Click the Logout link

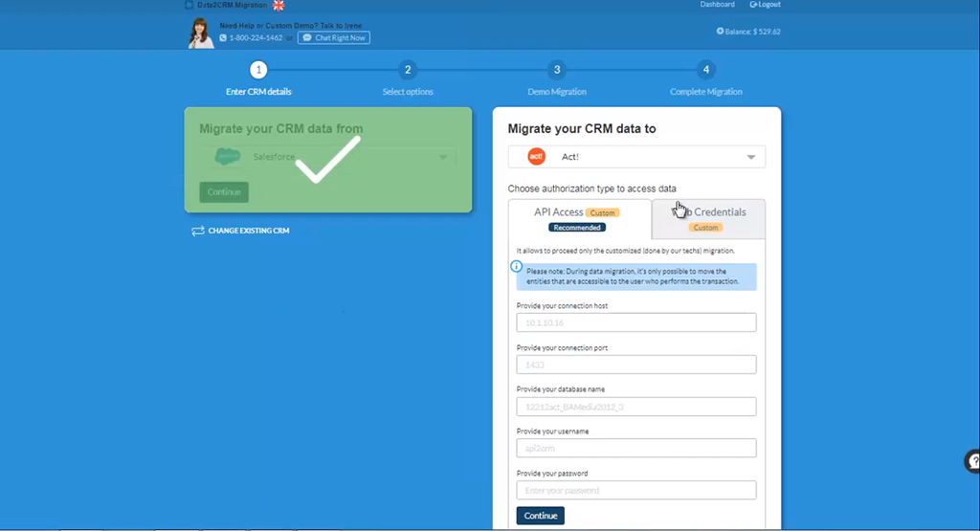(x=765, y=5)
